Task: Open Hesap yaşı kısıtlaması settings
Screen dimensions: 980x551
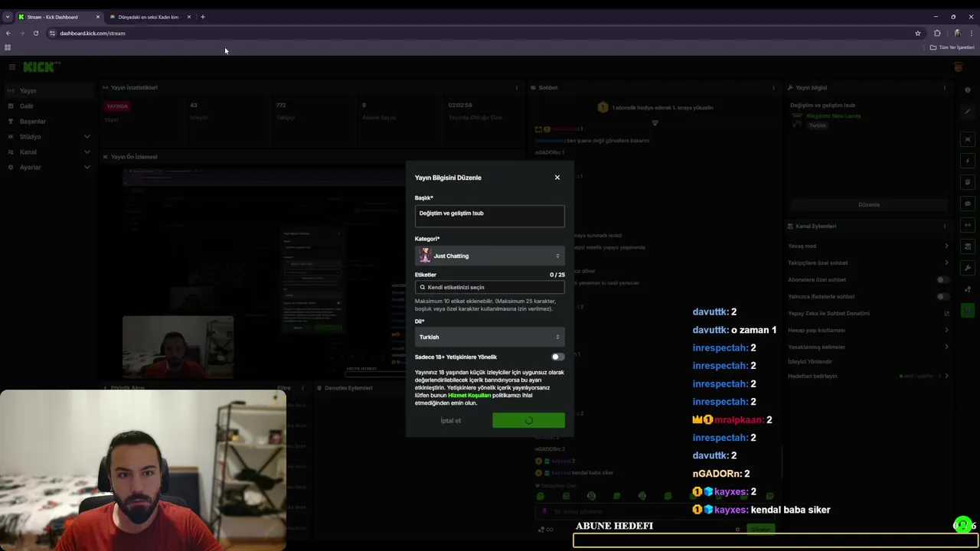Action: click(x=868, y=330)
